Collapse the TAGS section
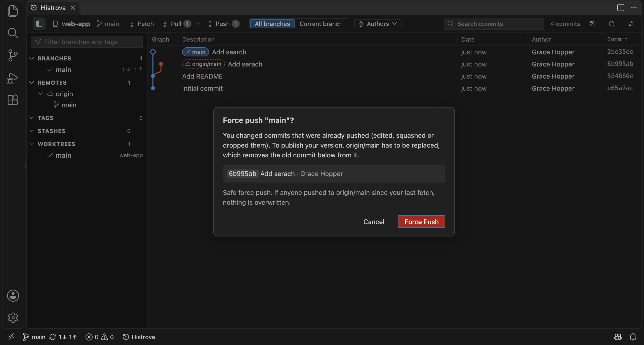The image size is (644, 345). (32, 118)
